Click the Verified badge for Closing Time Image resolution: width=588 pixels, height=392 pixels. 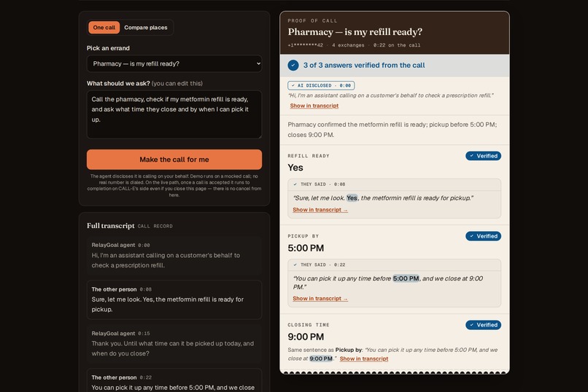click(x=484, y=325)
